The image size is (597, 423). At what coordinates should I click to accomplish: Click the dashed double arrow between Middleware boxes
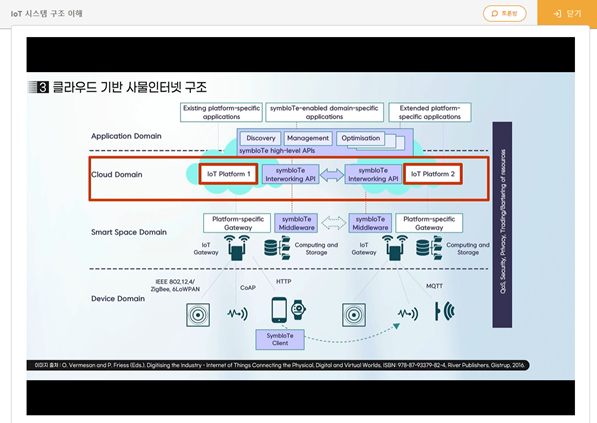pos(334,223)
